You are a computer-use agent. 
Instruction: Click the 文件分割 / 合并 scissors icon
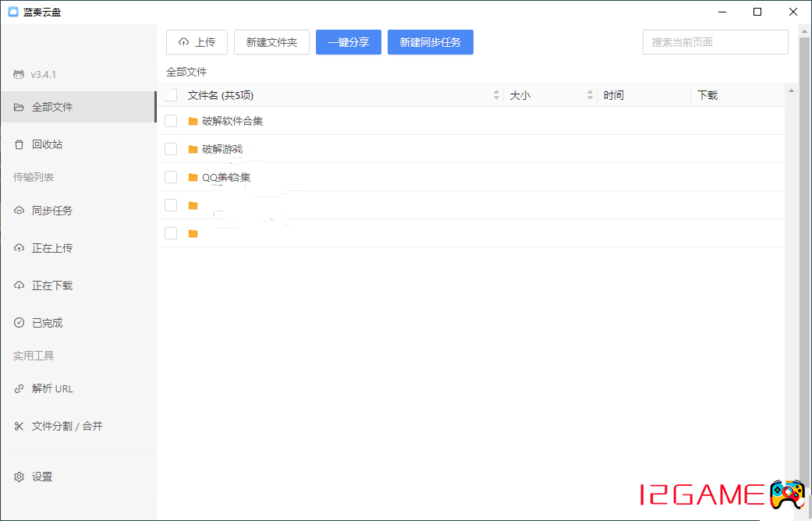pos(20,426)
